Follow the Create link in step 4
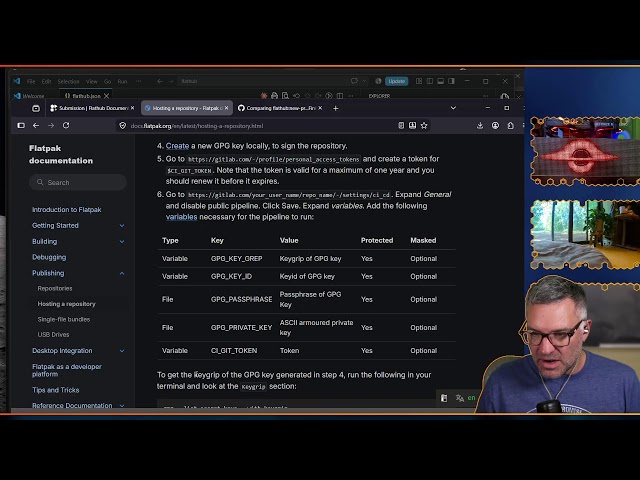640x480 pixels. click(x=177, y=146)
